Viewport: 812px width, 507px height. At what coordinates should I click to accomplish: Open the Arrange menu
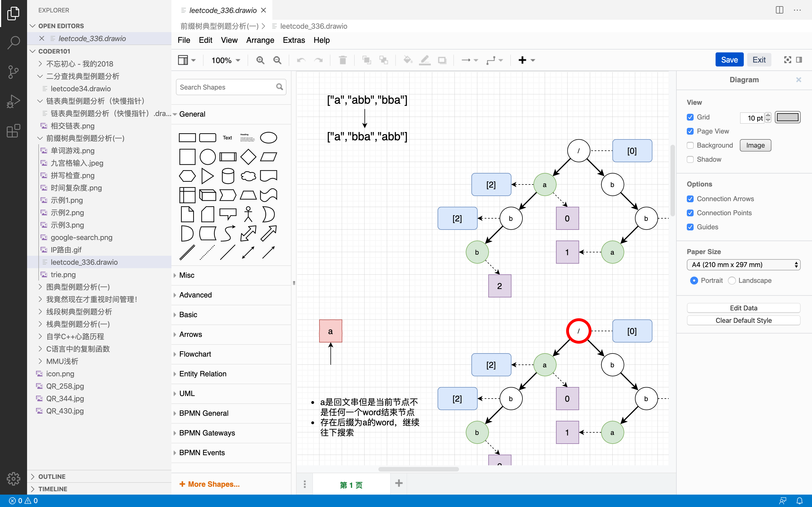click(260, 40)
